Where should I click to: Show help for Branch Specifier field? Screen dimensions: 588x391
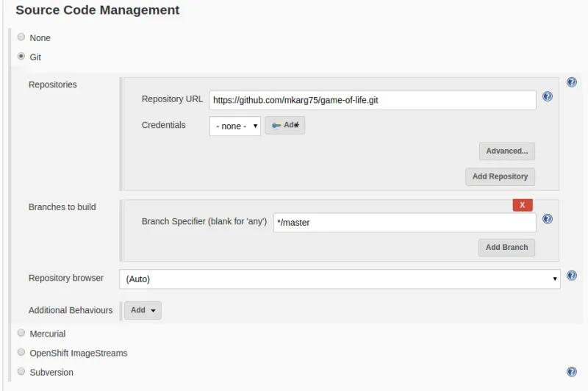click(548, 219)
